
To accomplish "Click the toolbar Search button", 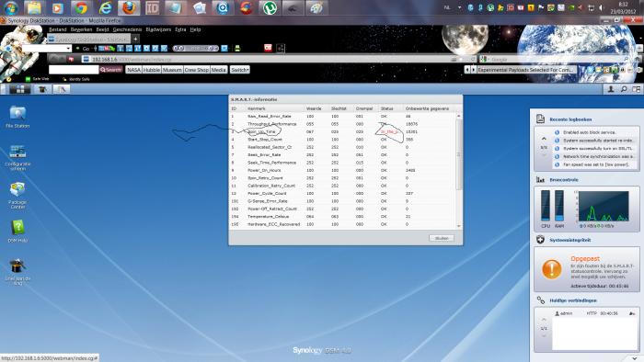I will click(x=111, y=70).
